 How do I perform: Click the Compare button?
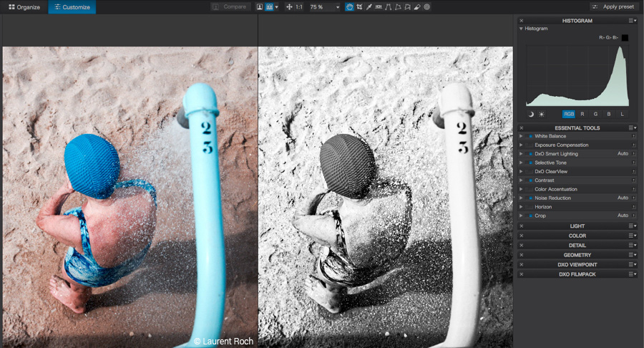[x=230, y=7]
